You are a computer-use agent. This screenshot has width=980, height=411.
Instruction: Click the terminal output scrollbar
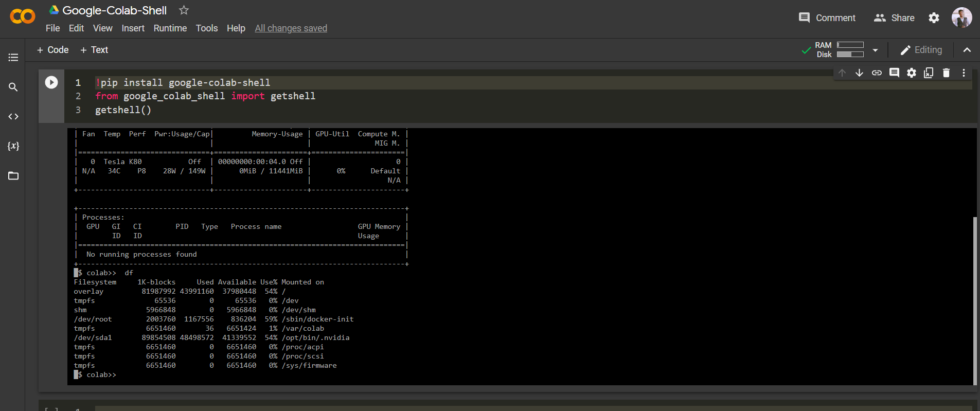974,301
